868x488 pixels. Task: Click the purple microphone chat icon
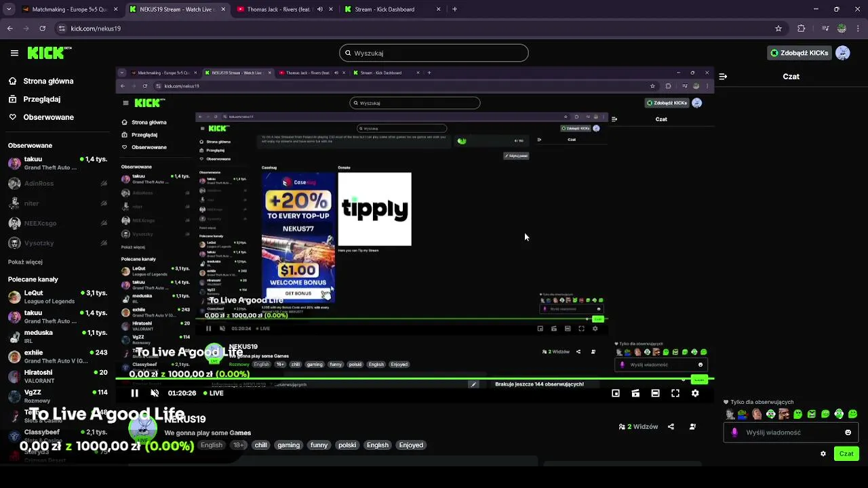[734, 432]
